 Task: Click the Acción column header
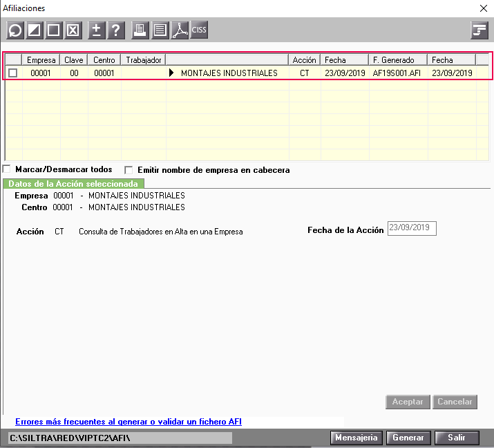(x=304, y=60)
